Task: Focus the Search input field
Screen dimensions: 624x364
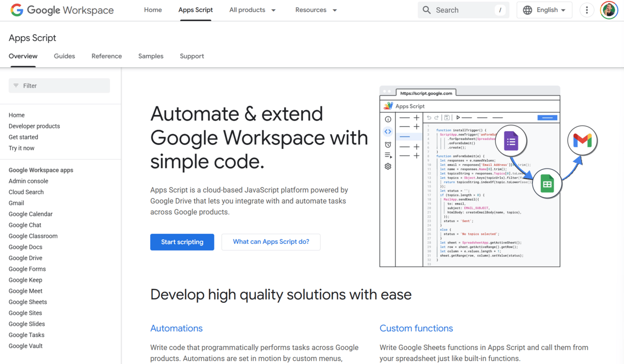Action: [x=463, y=10]
